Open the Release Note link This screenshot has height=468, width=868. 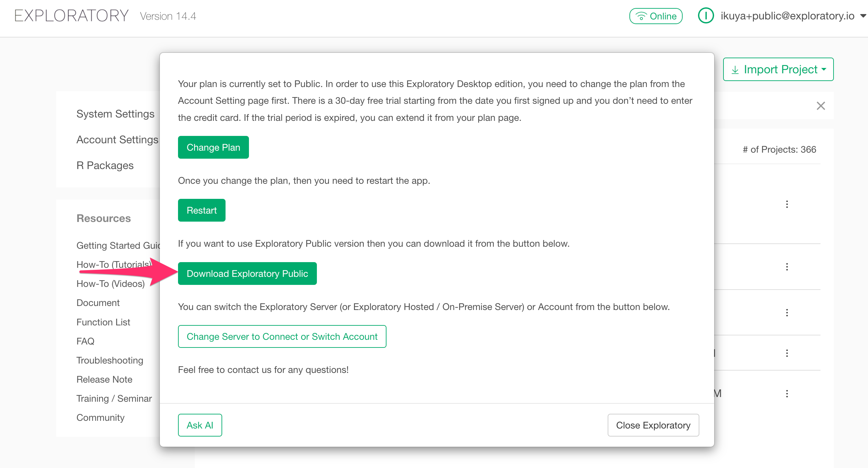tap(104, 379)
